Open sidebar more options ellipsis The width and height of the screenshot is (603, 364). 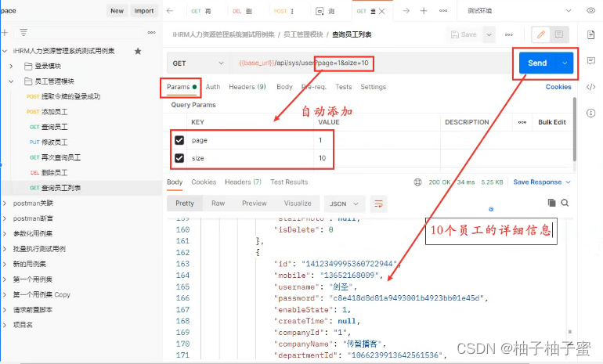pos(151,33)
